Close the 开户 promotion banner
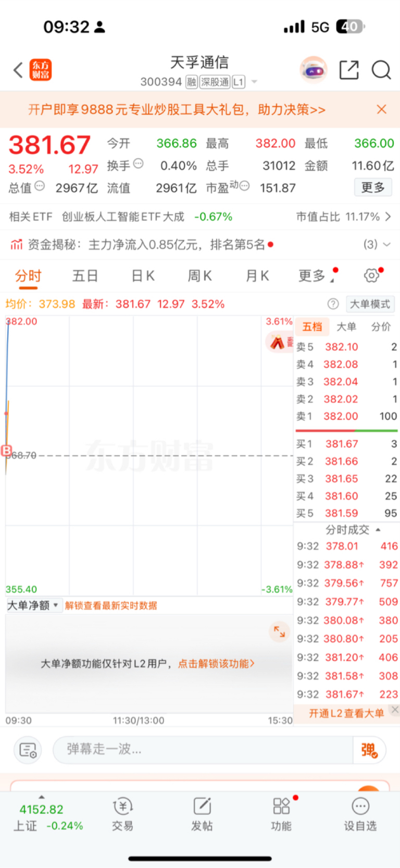The width and height of the screenshot is (400, 868). (381, 109)
